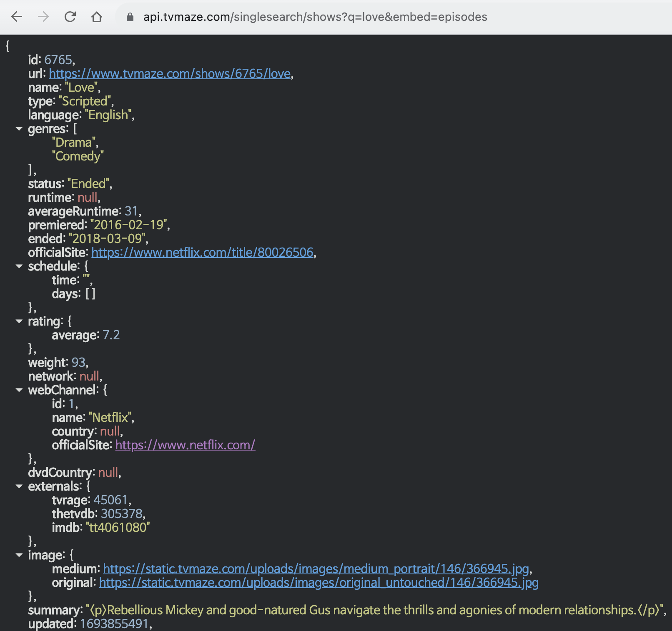Select the "Comedy" genre entry
The width and height of the screenshot is (672, 631).
pyautogui.click(x=78, y=156)
